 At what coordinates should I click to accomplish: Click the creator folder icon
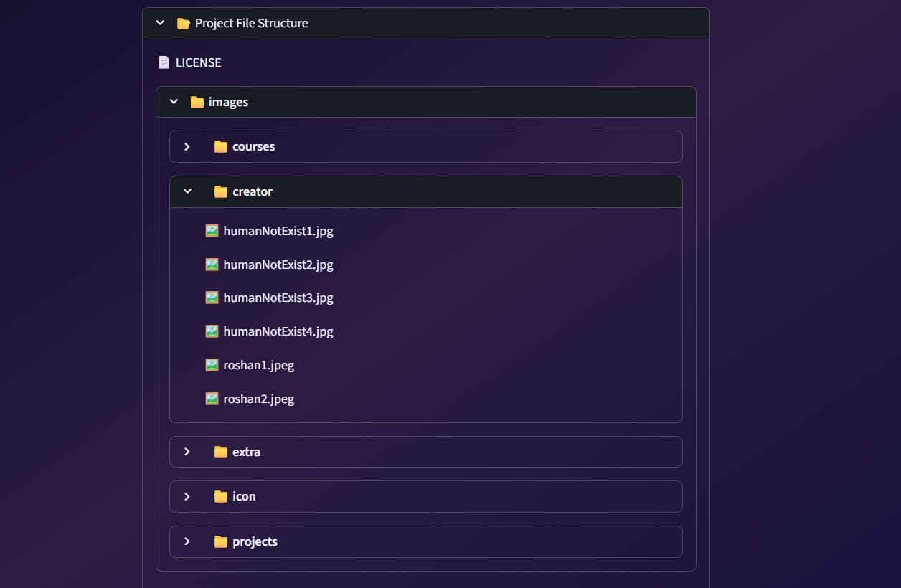point(221,191)
